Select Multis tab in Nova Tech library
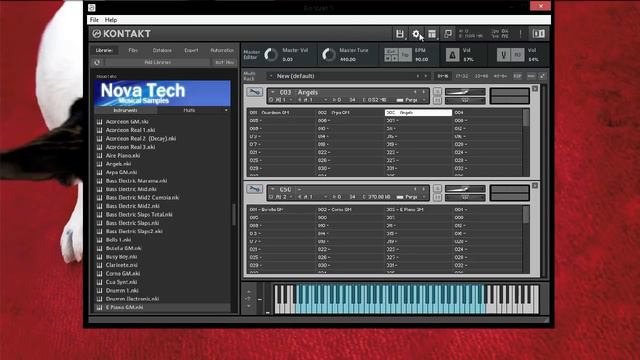This screenshot has width=640, height=360. click(x=189, y=111)
